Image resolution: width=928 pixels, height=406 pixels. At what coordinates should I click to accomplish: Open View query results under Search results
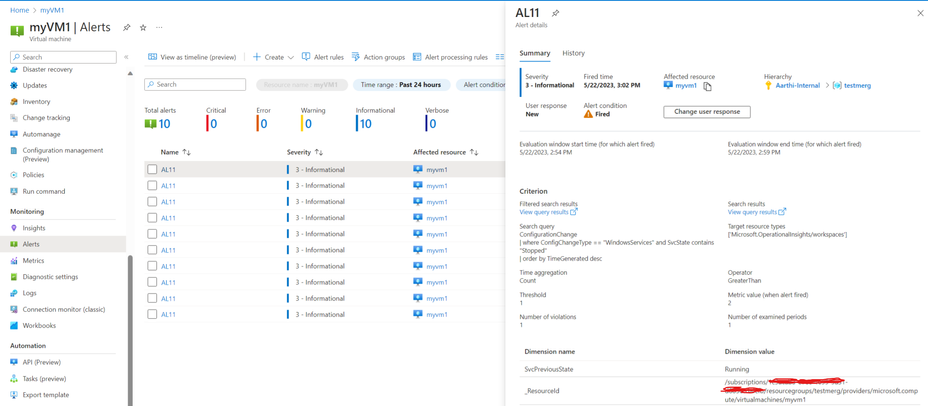tap(757, 212)
